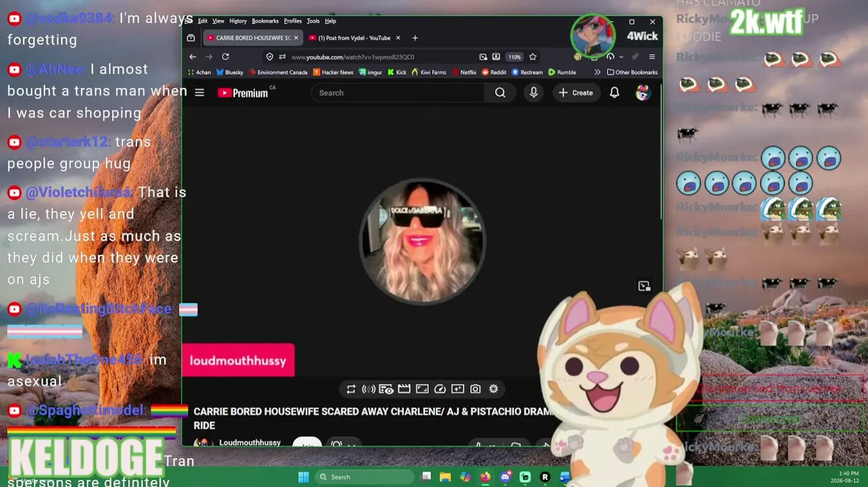This screenshot has width=868, height=487.
Task: Open the Kick bookmark
Action: [x=397, y=72]
